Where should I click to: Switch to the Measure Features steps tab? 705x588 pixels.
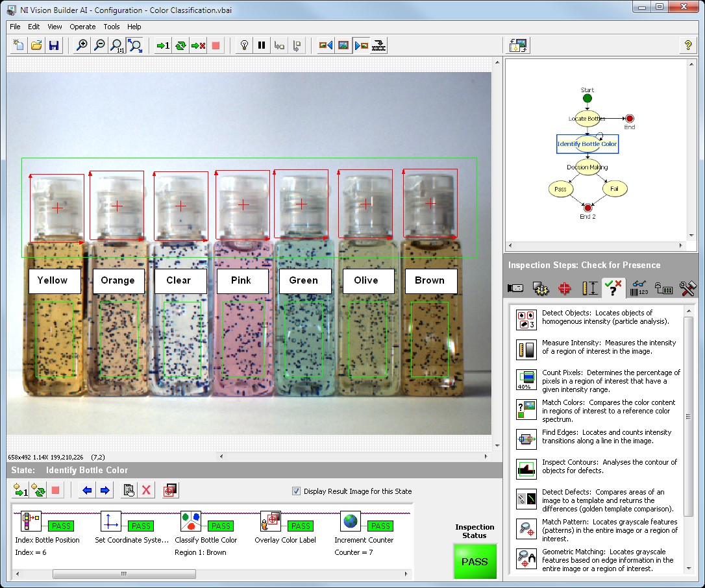tap(589, 288)
